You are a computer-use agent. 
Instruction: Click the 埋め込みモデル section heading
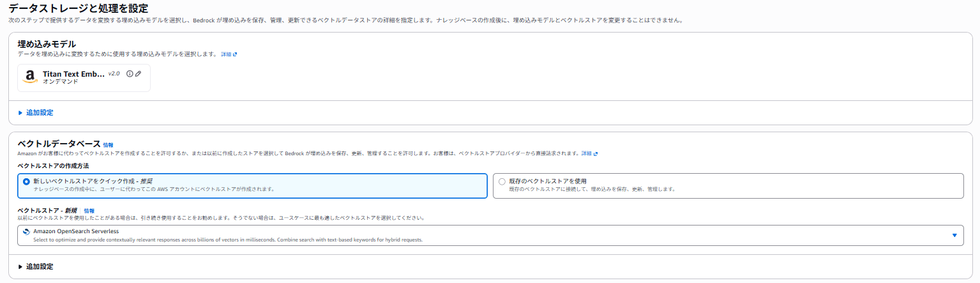click(47, 43)
